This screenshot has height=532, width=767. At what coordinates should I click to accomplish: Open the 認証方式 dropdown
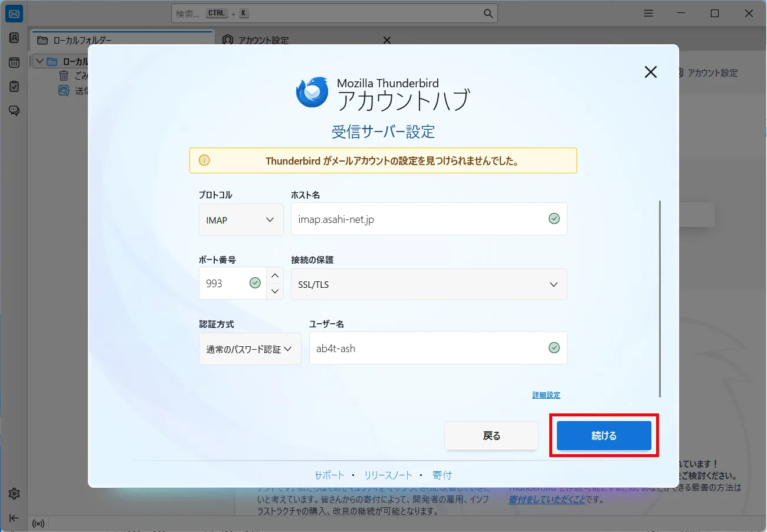tap(250, 349)
